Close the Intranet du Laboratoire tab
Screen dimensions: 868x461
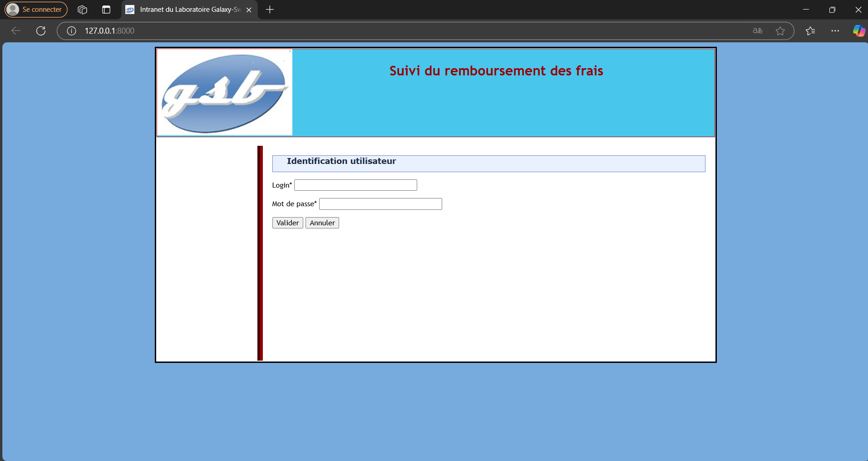point(249,10)
